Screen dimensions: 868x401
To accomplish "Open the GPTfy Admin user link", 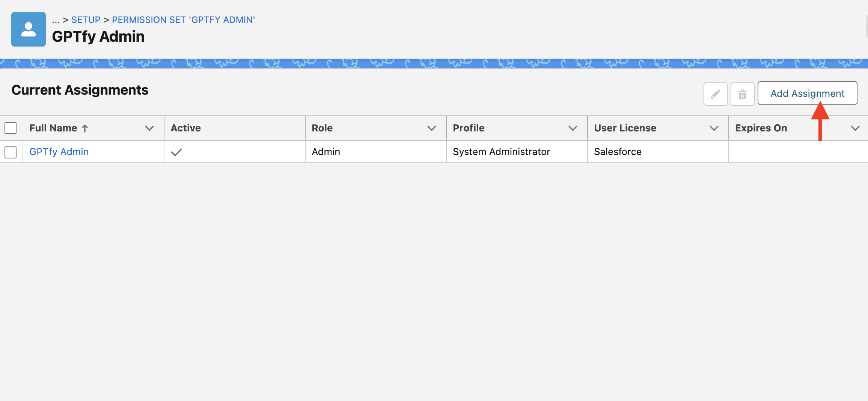I will (x=59, y=152).
